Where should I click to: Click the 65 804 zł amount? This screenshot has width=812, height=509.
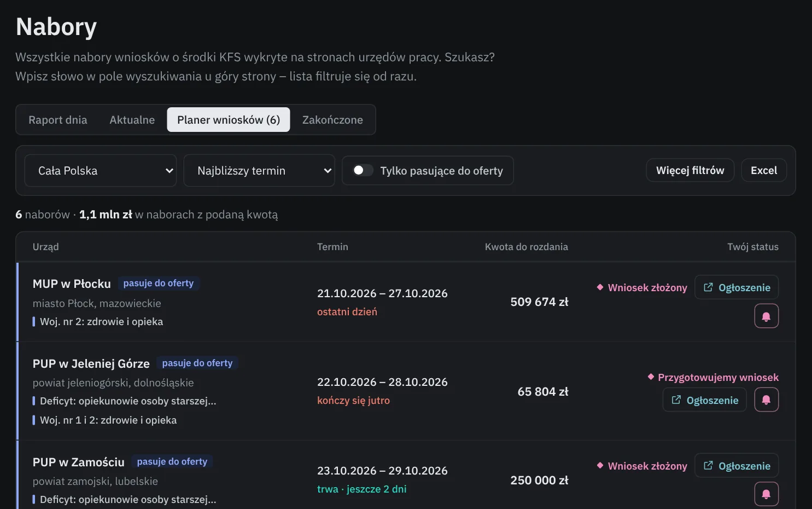[543, 391]
